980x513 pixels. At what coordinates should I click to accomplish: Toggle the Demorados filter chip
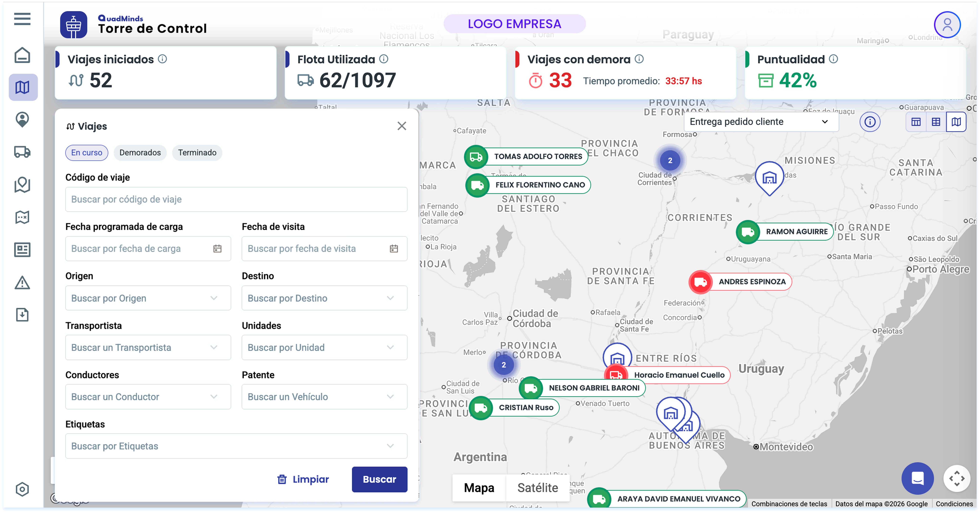[x=140, y=153]
